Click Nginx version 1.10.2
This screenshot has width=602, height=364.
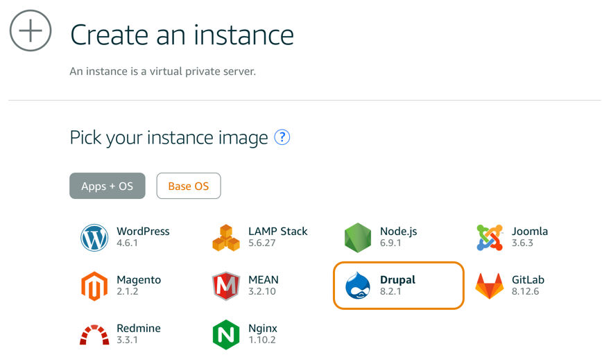262,340
